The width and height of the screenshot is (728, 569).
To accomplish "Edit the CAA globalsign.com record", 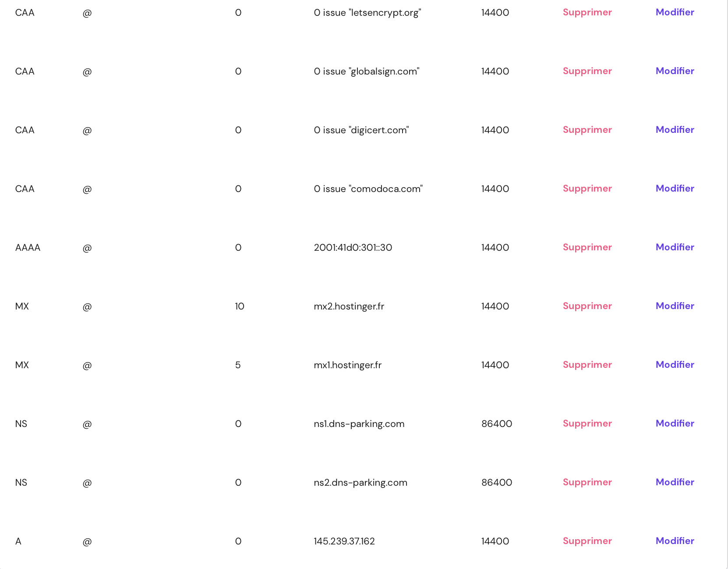I will pos(675,71).
